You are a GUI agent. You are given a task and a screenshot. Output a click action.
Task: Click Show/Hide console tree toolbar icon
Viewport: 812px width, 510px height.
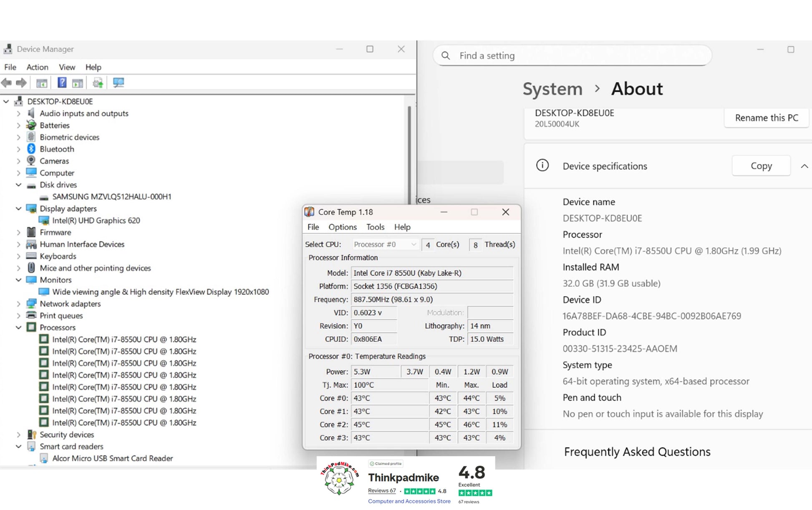pyautogui.click(x=41, y=83)
